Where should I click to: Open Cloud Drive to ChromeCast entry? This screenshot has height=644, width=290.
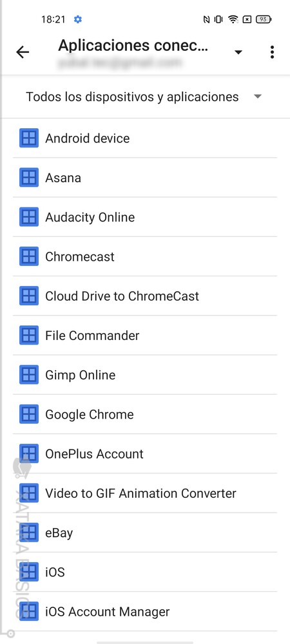(x=145, y=296)
